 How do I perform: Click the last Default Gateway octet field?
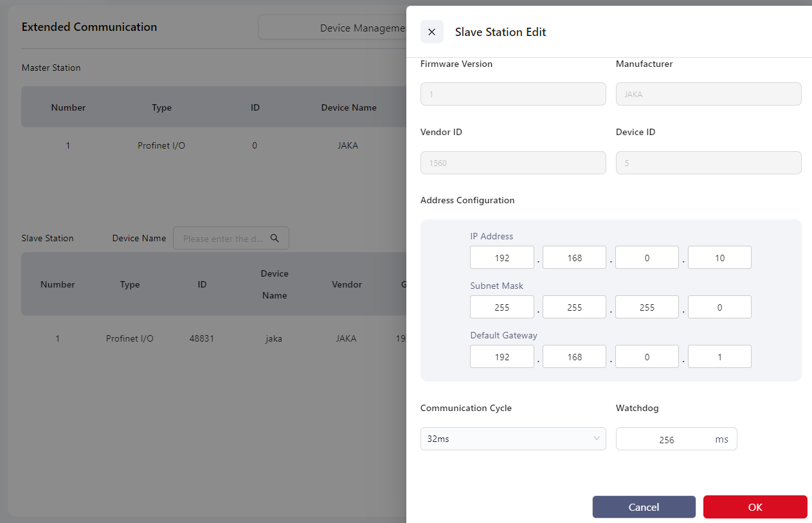tap(719, 357)
